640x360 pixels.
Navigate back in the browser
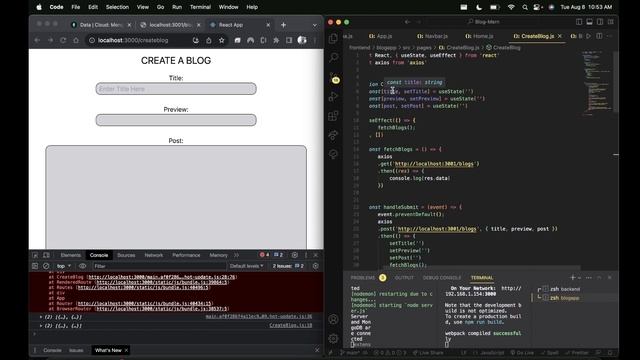[x=37, y=40]
